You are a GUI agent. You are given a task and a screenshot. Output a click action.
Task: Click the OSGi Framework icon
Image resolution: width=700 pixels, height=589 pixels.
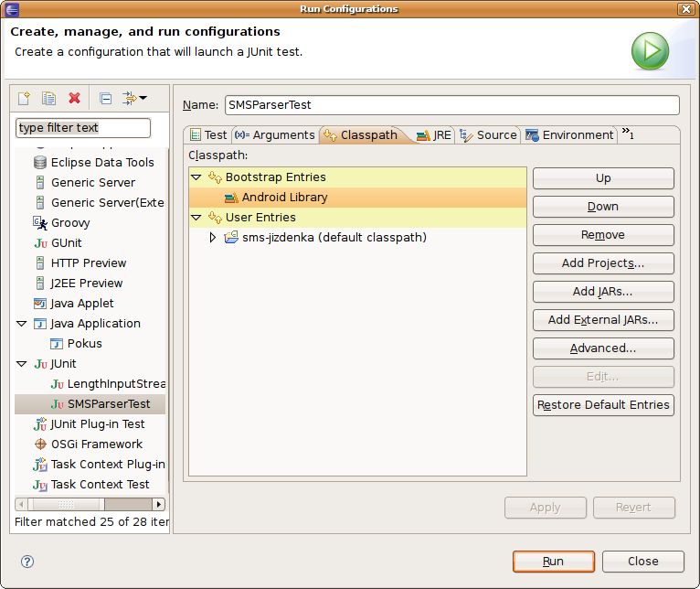tap(40, 444)
